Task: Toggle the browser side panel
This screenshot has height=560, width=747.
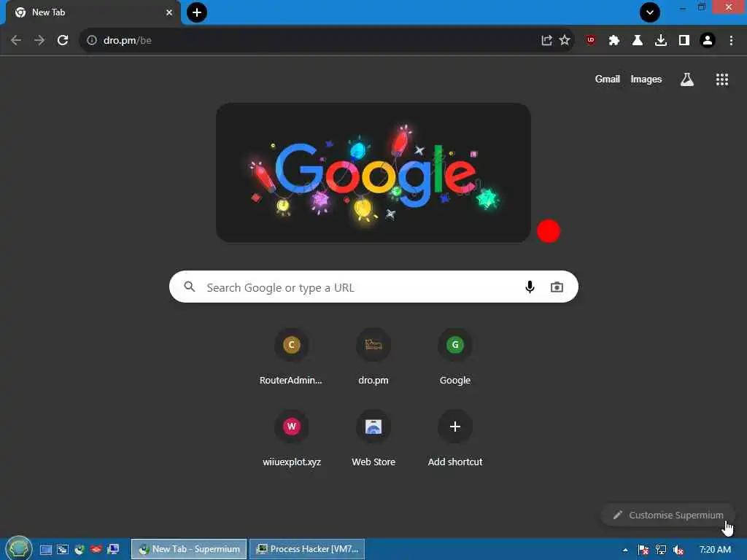Action: point(684,41)
